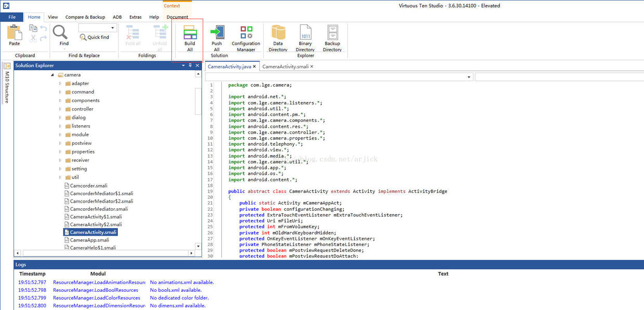Viewport: 644px width, 310px height.
Task: Open the Binary Directory explorer
Action: (x=305, y=33)
